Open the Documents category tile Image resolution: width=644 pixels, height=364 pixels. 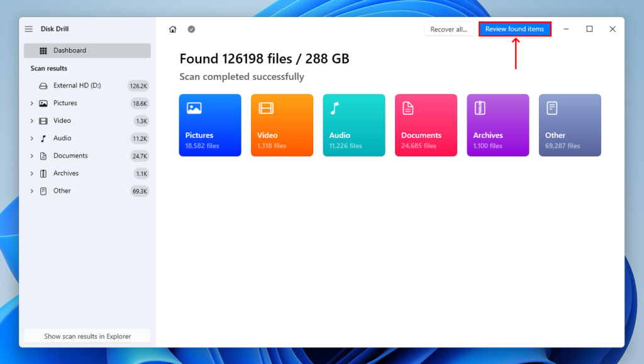tap(426, 125)
